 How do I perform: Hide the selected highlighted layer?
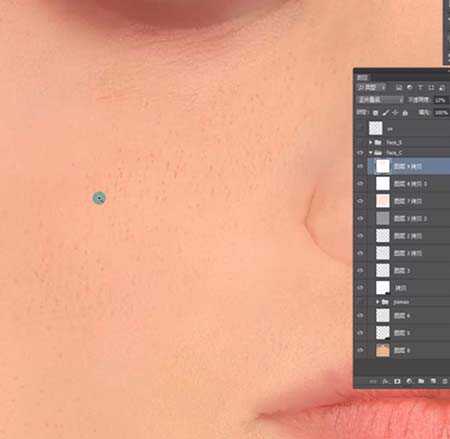pos(361,166)
